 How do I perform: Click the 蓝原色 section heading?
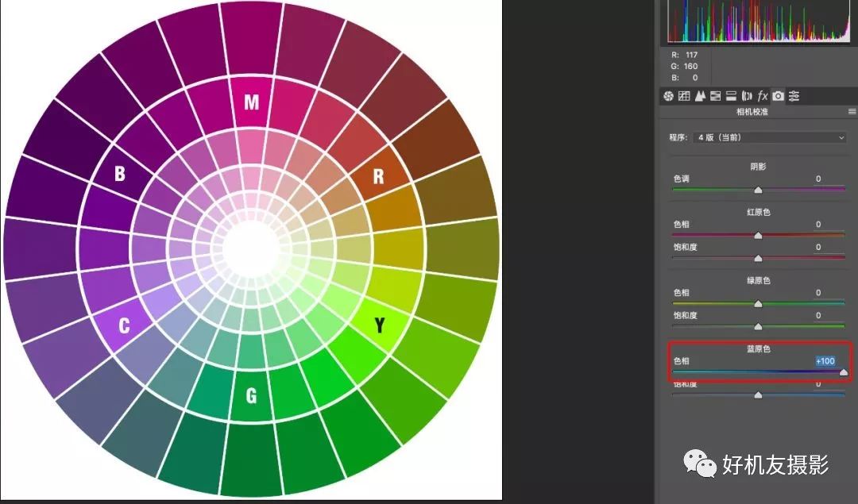click(759, 348)
